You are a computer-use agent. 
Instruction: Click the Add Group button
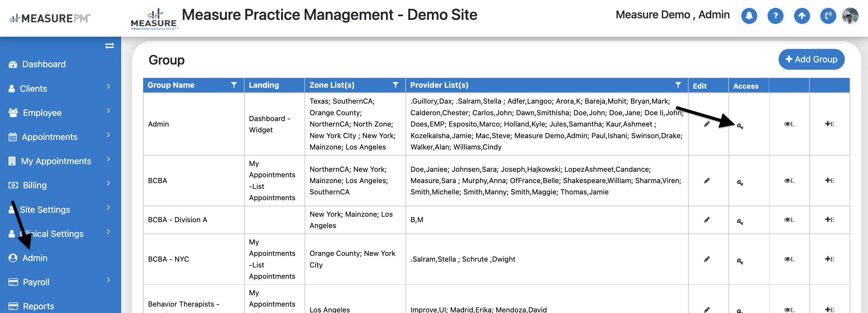(811, 60)
